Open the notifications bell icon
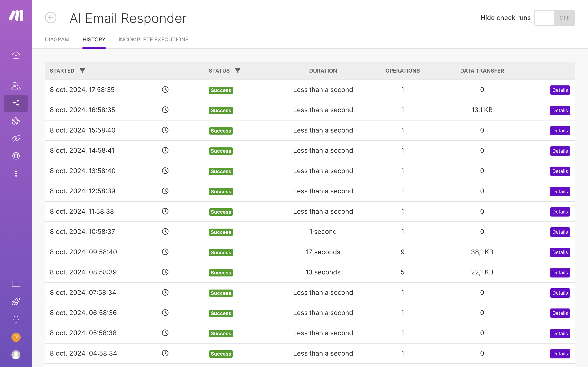This screenshot has width=588, height=367. tap(16, 319)
